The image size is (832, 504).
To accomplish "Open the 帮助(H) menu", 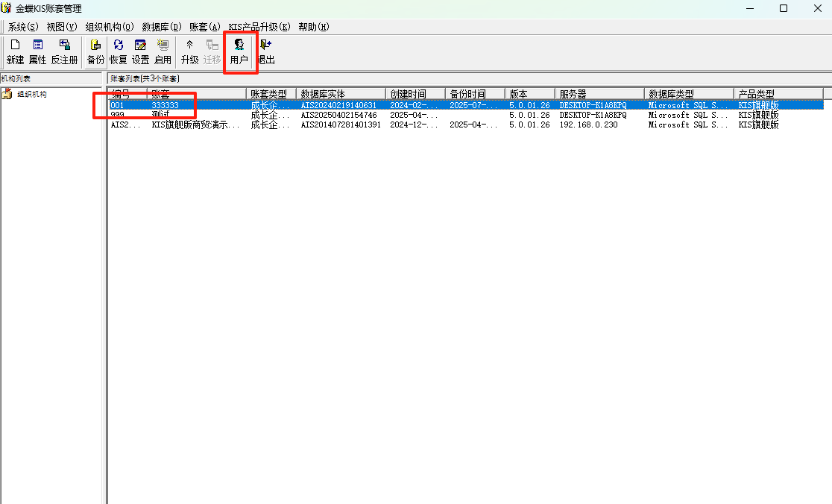I will (x=313, y=27).
